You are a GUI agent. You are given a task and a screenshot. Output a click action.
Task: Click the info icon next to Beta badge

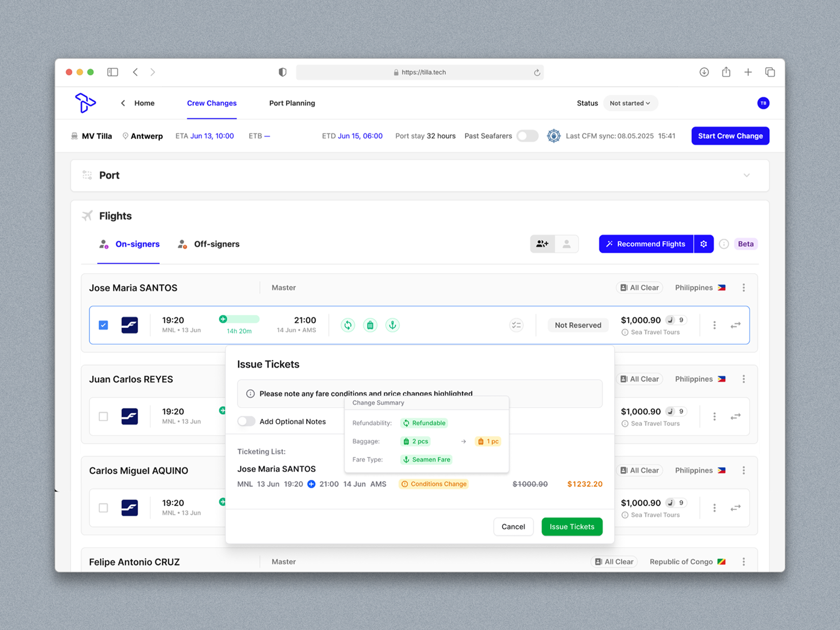point(723,244)
